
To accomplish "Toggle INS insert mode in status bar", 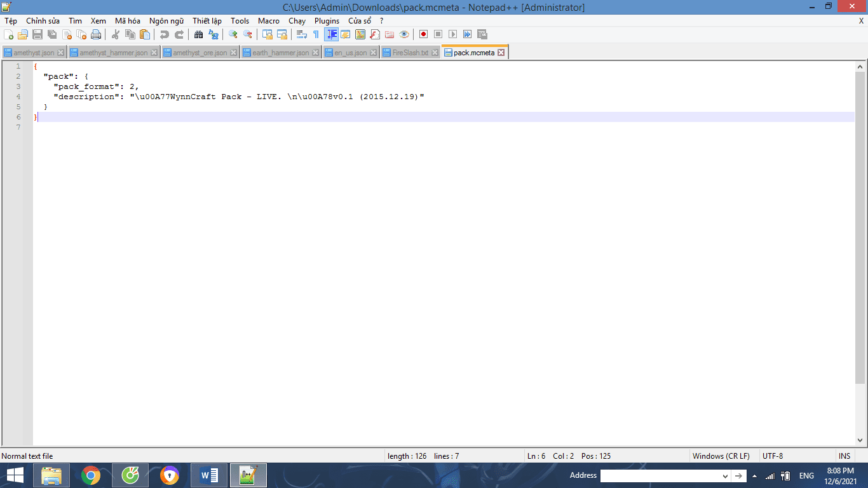I will (x=844, y=456).
